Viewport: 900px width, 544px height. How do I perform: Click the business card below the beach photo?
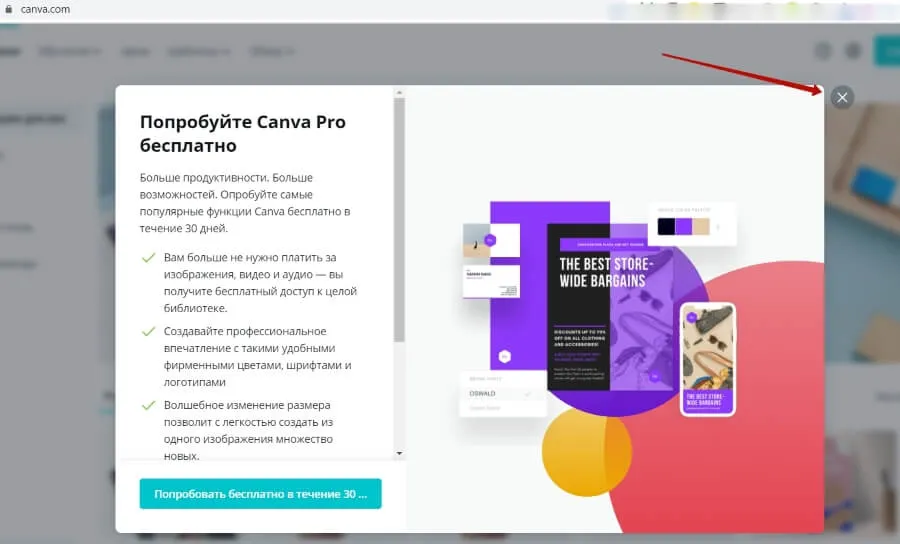pyautogui.click(x=491, y=281)
